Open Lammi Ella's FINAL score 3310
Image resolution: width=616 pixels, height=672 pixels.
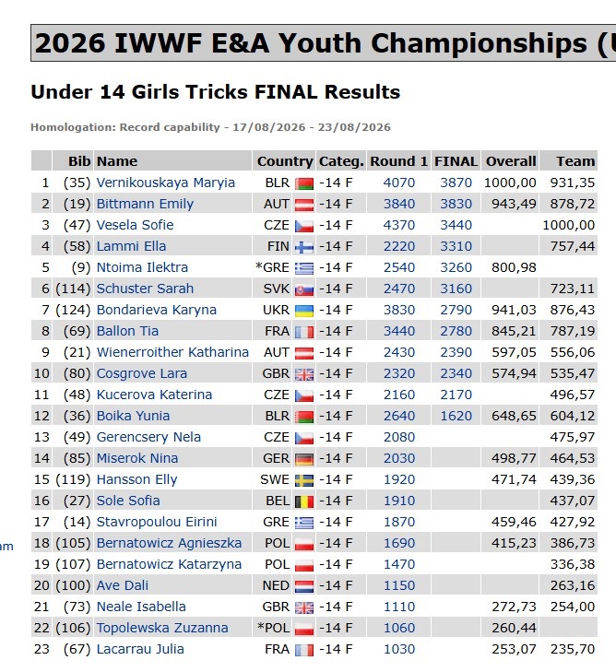click(x=456, y=246)
